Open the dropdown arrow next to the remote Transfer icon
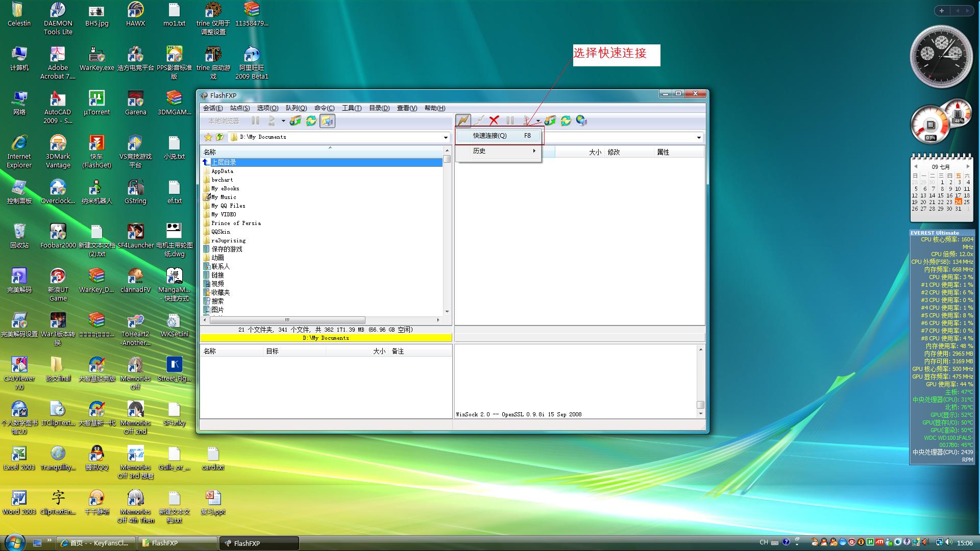 click(538, 121)
